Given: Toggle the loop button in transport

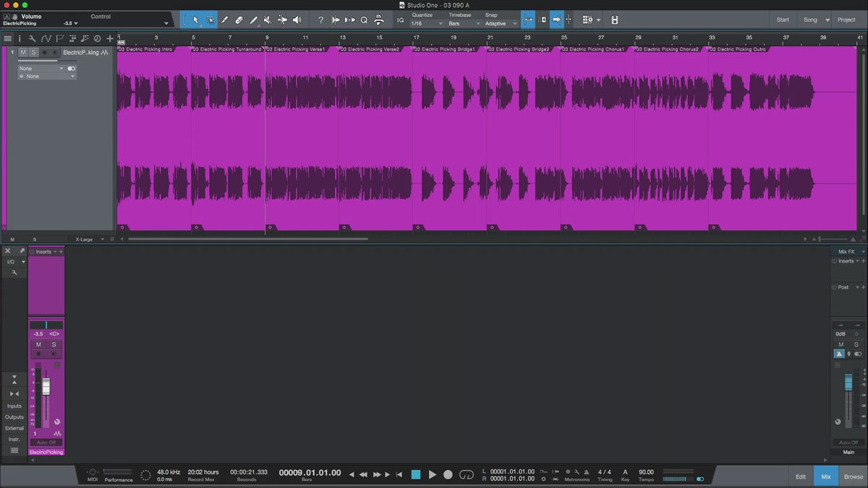Looking at the screenshot, I should (x=467, y=474).
